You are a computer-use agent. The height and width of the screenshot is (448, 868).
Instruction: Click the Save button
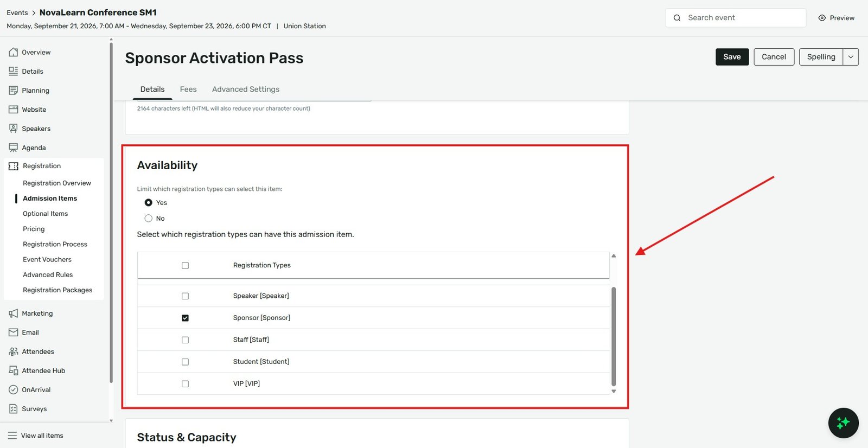732,57
